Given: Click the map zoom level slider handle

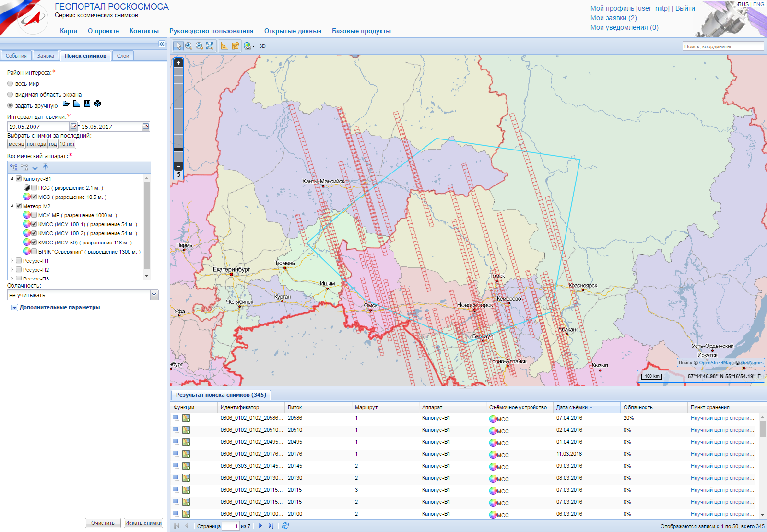Looking at the screenshot, I should (178, 150).
